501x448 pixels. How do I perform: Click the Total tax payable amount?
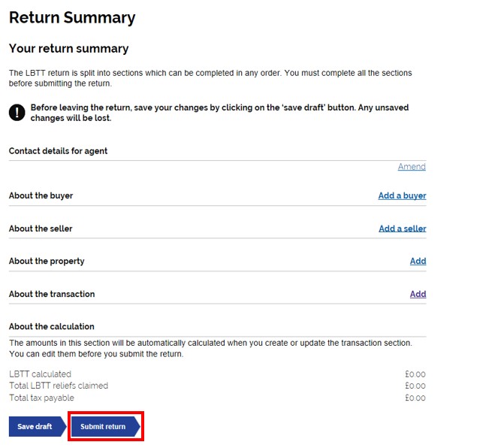click(415, 398)
